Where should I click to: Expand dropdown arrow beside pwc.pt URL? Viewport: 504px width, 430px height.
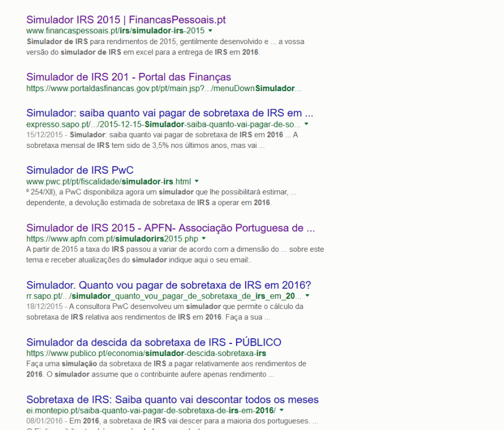tap(196, 181)
